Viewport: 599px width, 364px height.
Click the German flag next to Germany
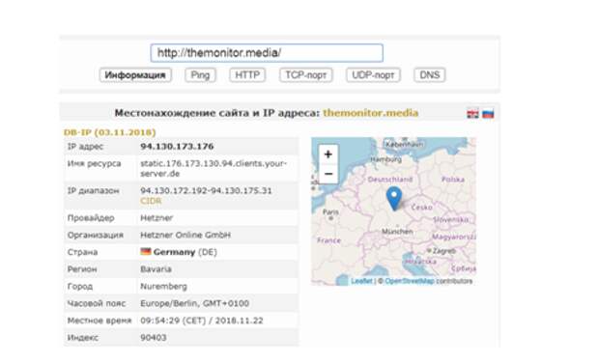pyautogui.click(x=146, y=251)
